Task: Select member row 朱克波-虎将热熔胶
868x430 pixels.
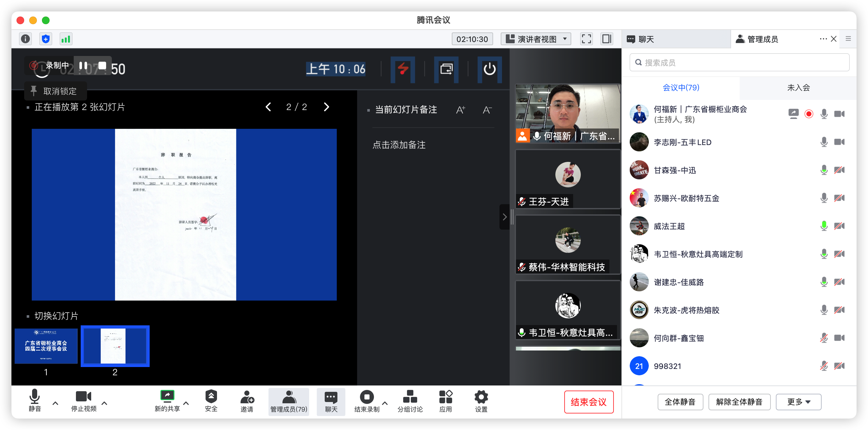Action: 739,310
